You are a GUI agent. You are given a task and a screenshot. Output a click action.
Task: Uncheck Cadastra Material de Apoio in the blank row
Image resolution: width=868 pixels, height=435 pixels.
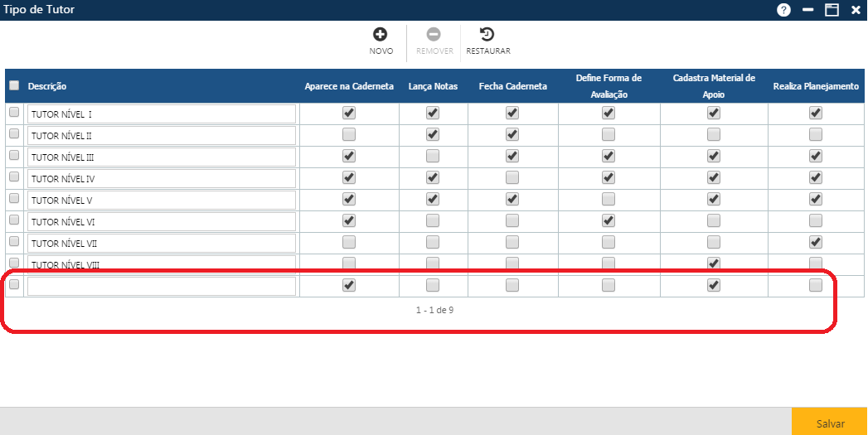714,285
